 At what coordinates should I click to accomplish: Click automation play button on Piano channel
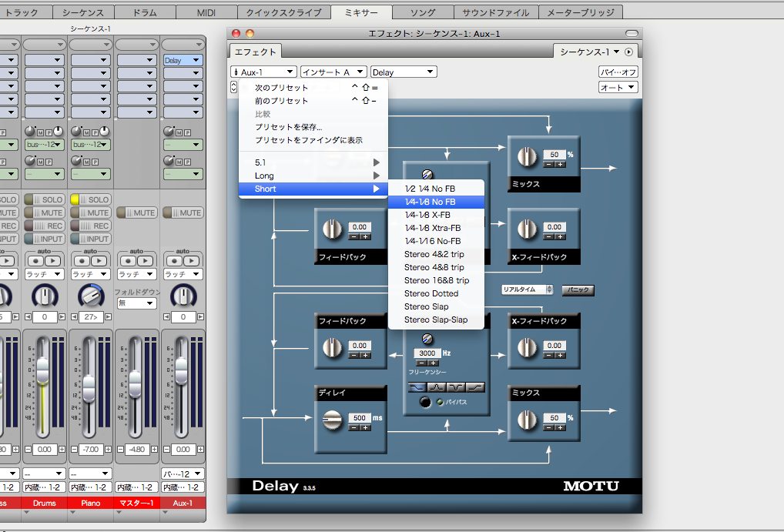pyautogui.click(x=99, y=261)
